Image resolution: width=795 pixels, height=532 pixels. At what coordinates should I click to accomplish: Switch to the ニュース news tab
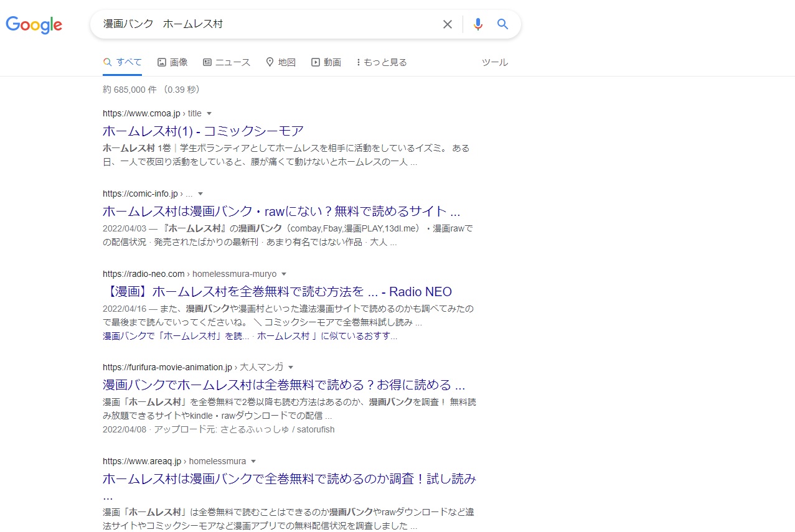tap(227, 62)
